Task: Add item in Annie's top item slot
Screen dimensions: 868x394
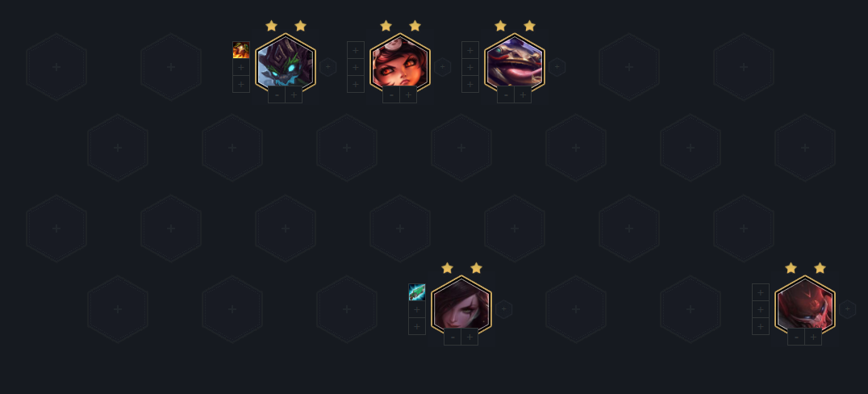Action: [x=356, y=50]
